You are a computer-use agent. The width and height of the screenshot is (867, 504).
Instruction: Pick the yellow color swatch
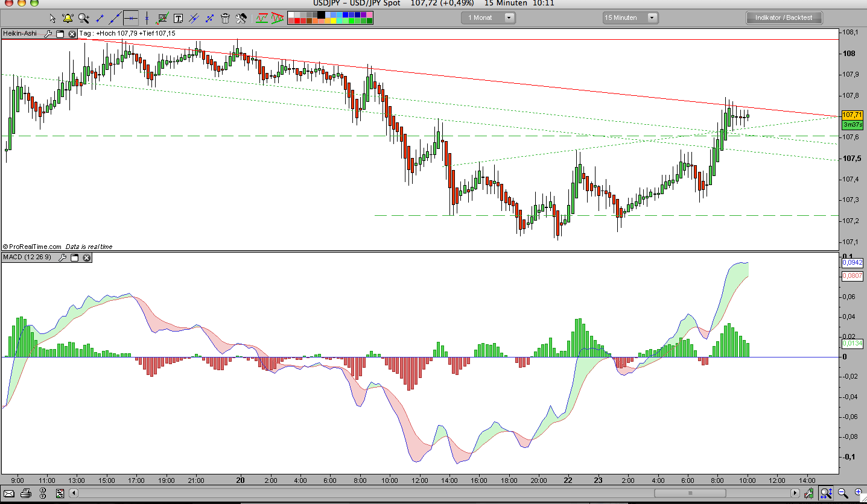click(x=333, y=21)
